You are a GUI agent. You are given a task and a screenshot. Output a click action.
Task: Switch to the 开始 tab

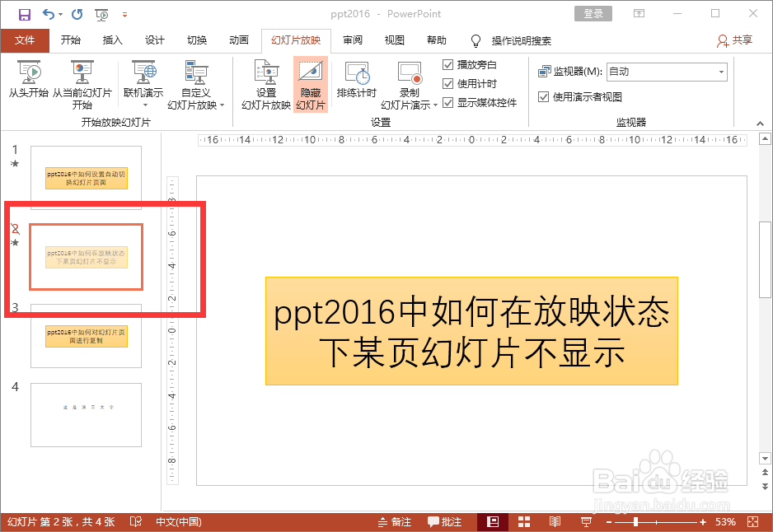point(71,40)
